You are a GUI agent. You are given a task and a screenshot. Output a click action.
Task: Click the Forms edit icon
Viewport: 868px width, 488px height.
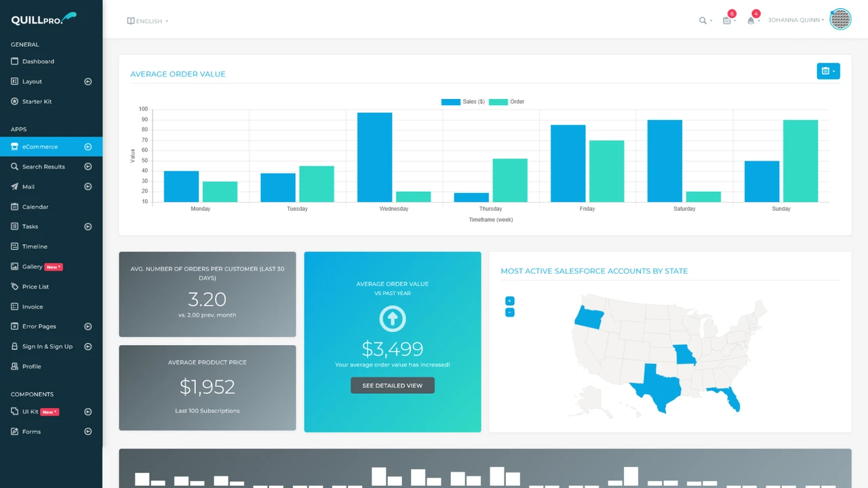tap(15, 432)
